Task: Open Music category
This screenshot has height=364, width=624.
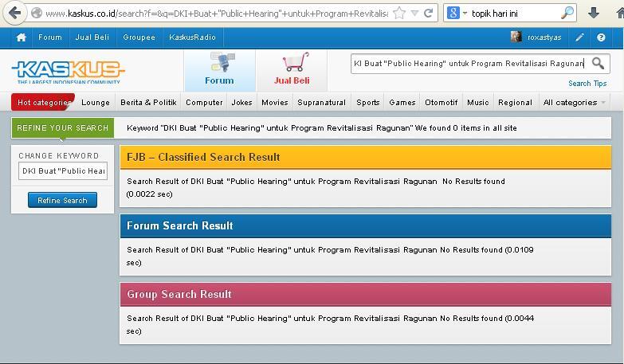Action: (478, 103)
